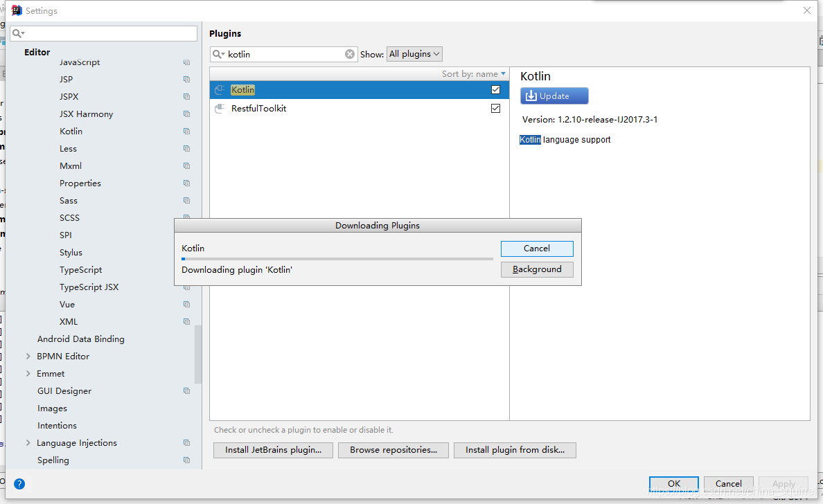Click the Kotlin download progress bar
The width and height of the screenshot is (823, 504).
point(337,258)
